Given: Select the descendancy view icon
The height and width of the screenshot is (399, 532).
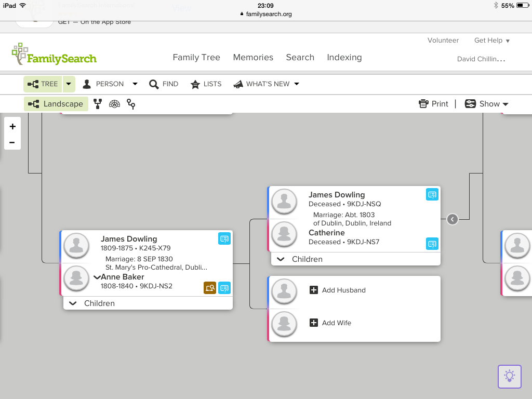Looking at the screenshot, I should tap(131, 104).
